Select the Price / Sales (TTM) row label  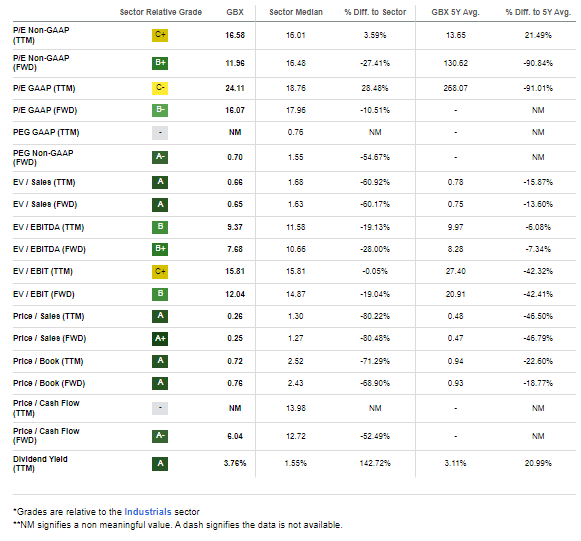coord(49,316)
